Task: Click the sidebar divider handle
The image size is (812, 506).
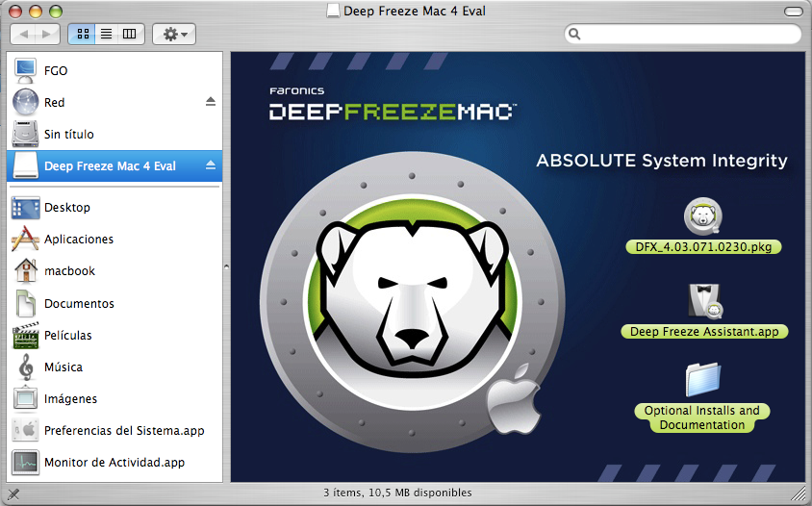Action: tap(226, 267)
